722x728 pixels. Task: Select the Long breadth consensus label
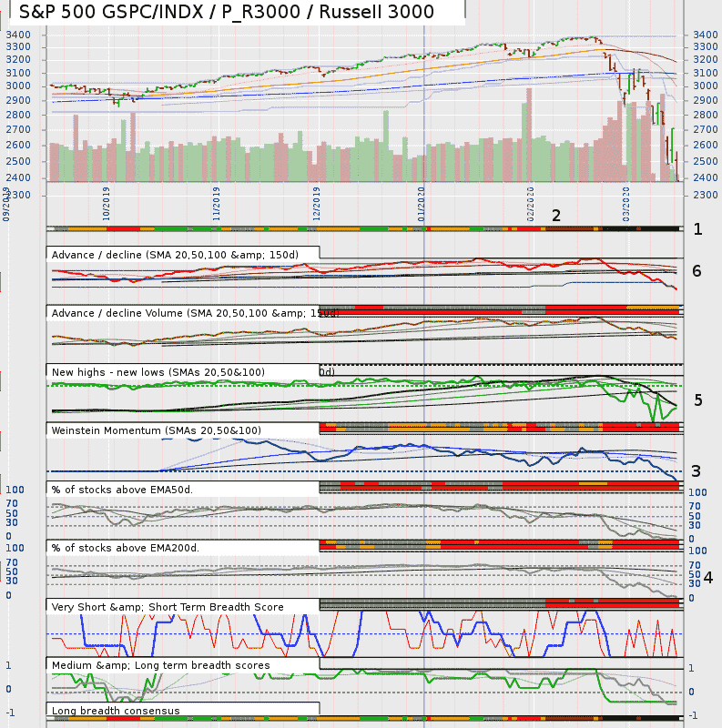coord(116,711)
